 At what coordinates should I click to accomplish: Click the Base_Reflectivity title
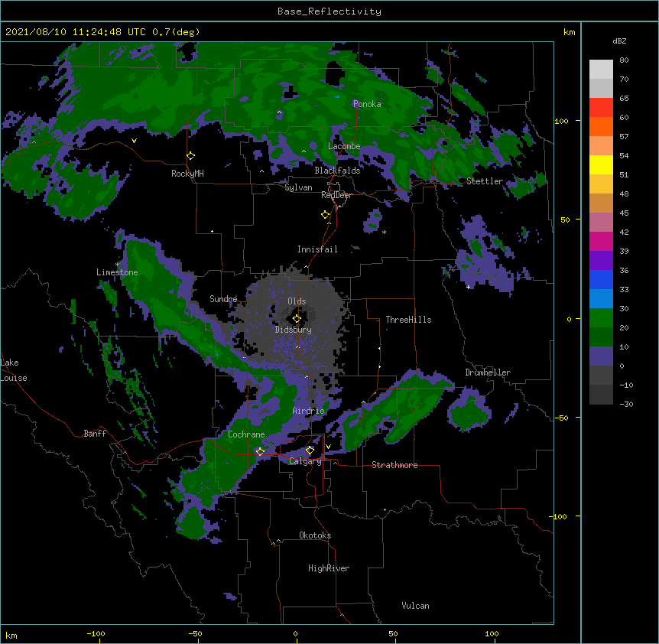tap(329, 11)
